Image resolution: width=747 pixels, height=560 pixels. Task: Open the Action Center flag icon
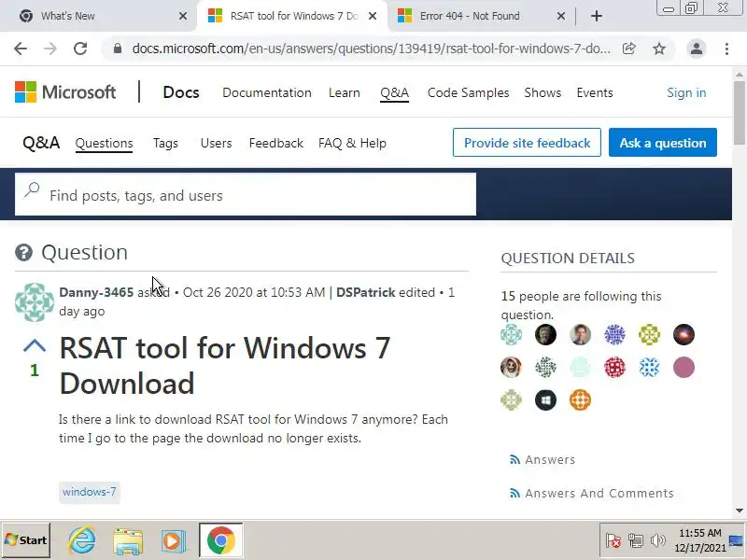(x=613, y=540)
